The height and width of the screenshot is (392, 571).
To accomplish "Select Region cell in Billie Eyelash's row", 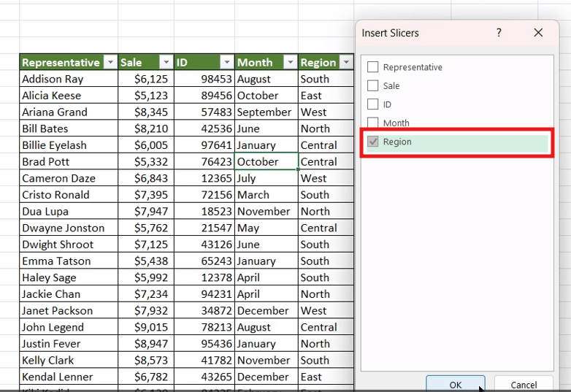I will coord(326,145).
